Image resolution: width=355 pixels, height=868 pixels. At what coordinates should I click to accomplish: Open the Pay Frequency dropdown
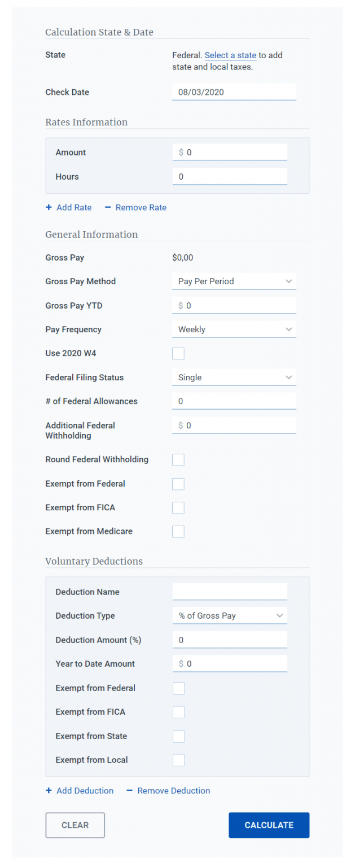click(x=234, y=329)
